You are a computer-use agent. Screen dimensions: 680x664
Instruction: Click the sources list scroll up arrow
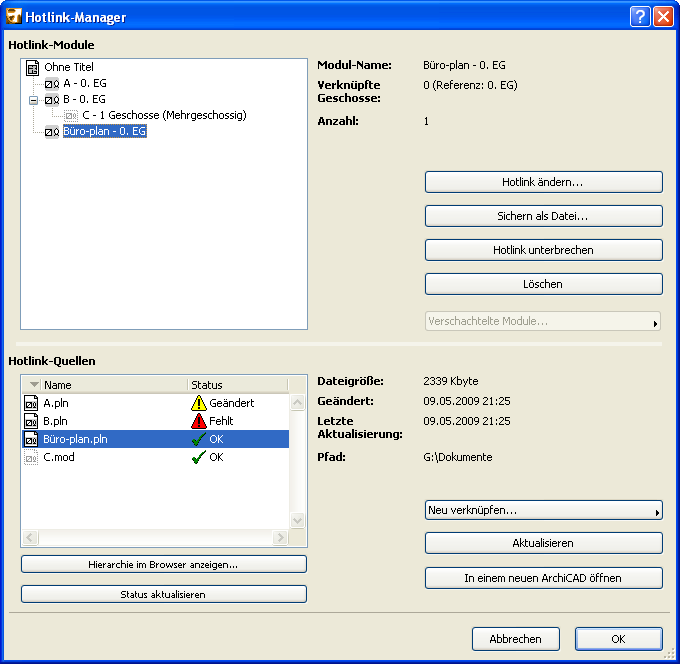tap(298, 402)
